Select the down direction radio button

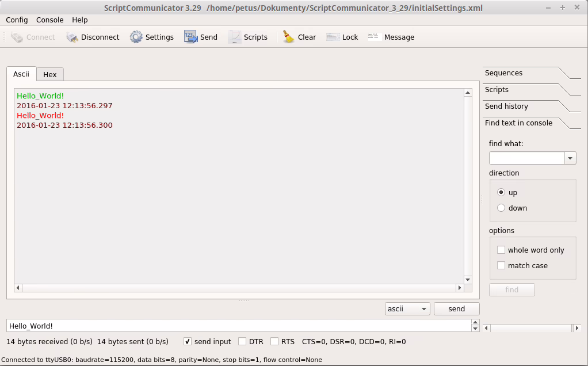[x=501, y=208]
